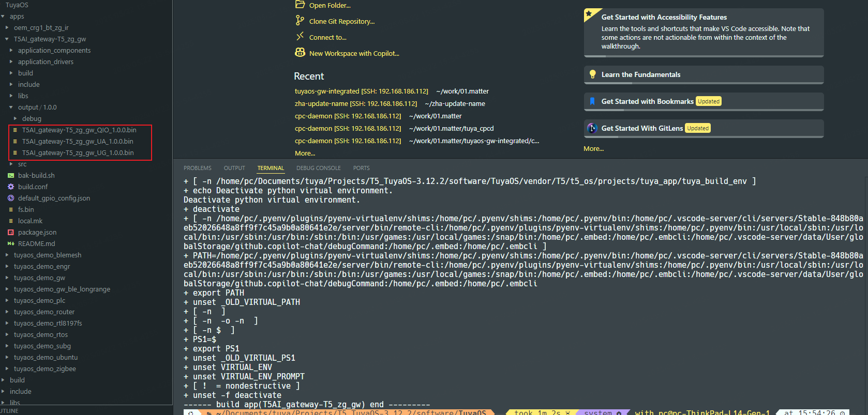Click the default_gpio_config.json file icon
Viewport: 868px width, 415px height.
(11, 198)
